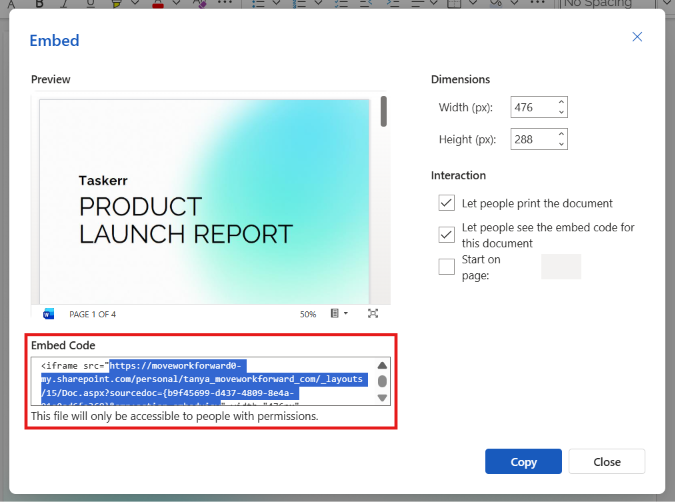
Task: Toggle Let people see the embed code checkbox
Action: [446, 235]
